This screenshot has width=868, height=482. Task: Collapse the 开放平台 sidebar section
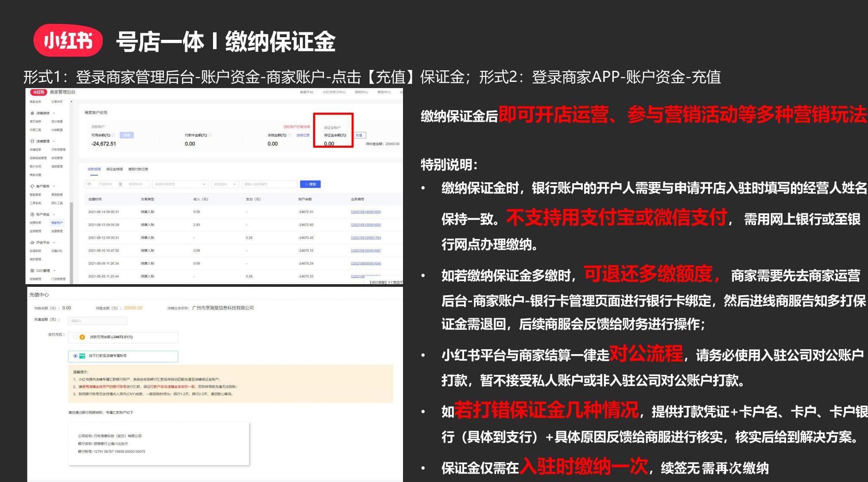[x=54, y=243]
